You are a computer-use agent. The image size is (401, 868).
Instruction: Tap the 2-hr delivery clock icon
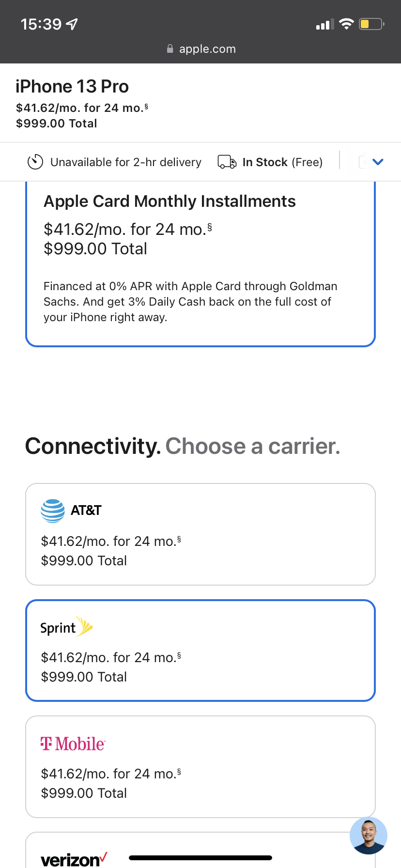pos(35,162)
